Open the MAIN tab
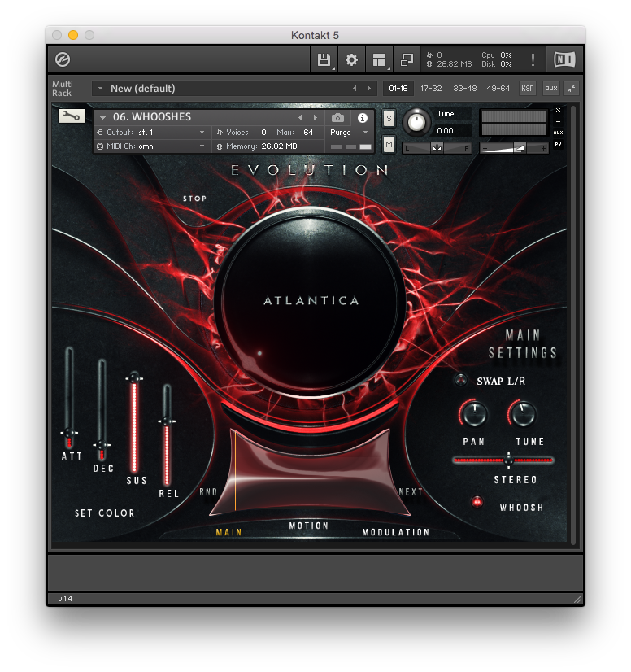631x672 pixels. 228,532
